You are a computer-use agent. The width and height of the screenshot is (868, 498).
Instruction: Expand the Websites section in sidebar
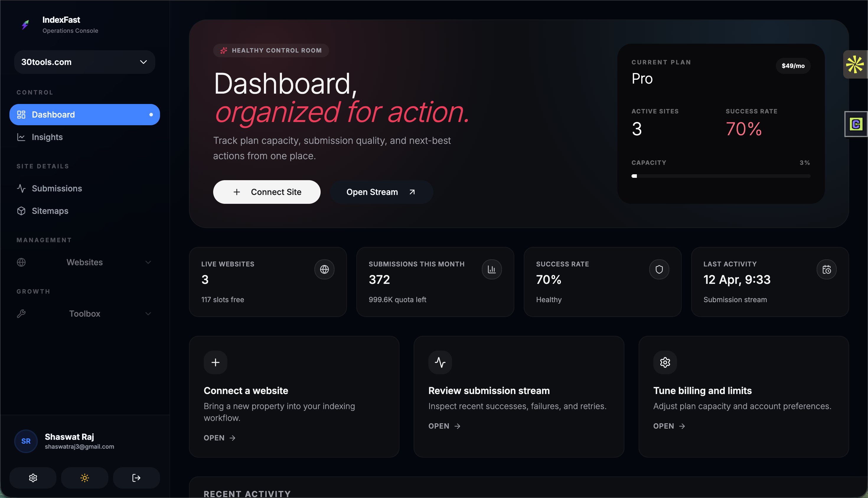coord(84,262)
